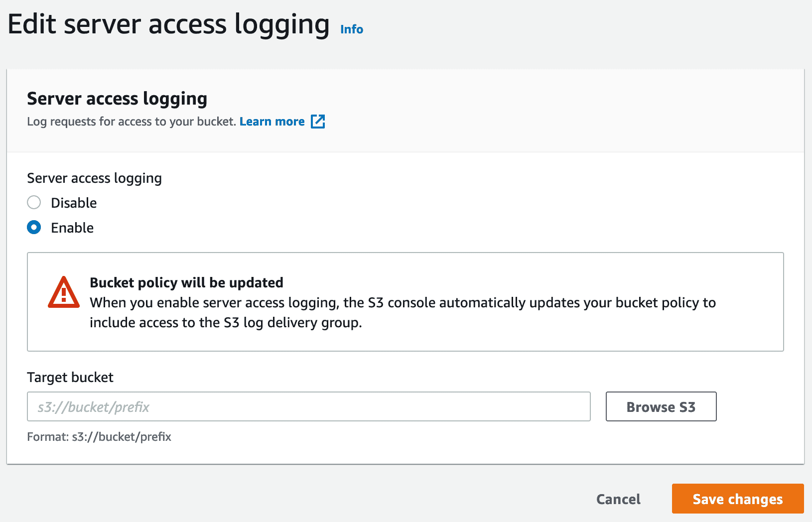Click the Bucket policy will be updated warning text
The image size is (812, 522).
[x=186, y=282]
